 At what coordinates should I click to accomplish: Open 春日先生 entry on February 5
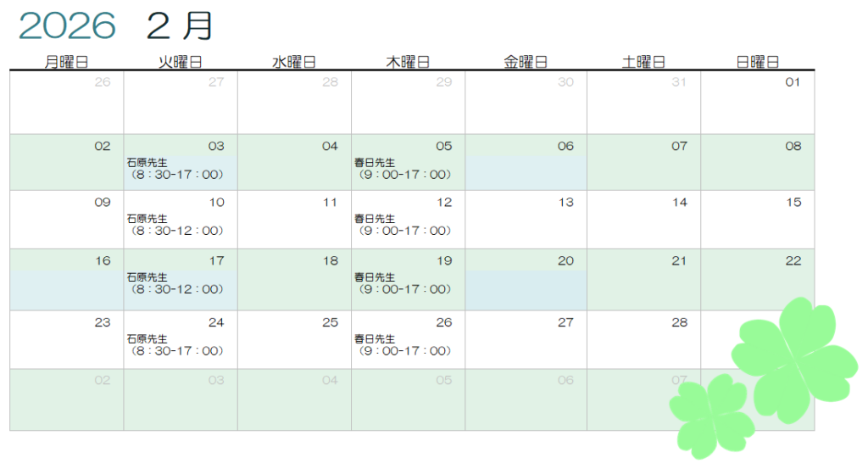coord(403,169)
